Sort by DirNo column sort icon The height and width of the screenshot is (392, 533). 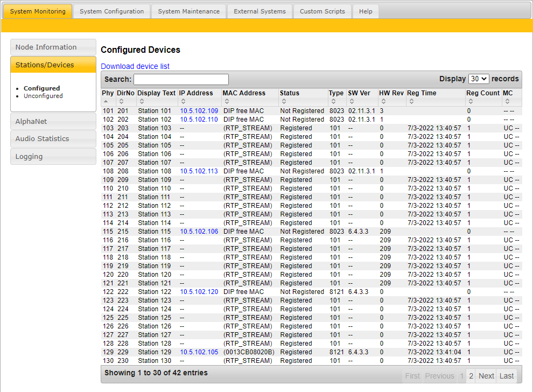point(122,101)
